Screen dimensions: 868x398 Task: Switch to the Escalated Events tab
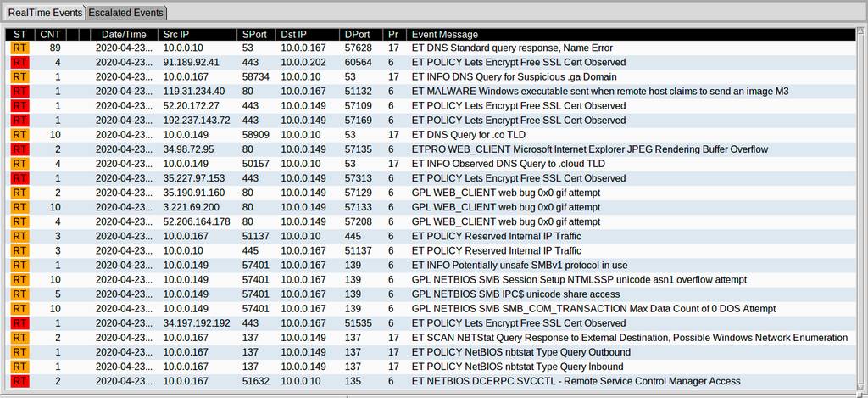point(127,12)
